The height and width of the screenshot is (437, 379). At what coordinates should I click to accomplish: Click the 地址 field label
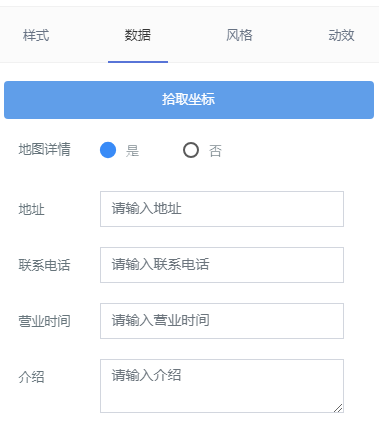tap(31, 209)
